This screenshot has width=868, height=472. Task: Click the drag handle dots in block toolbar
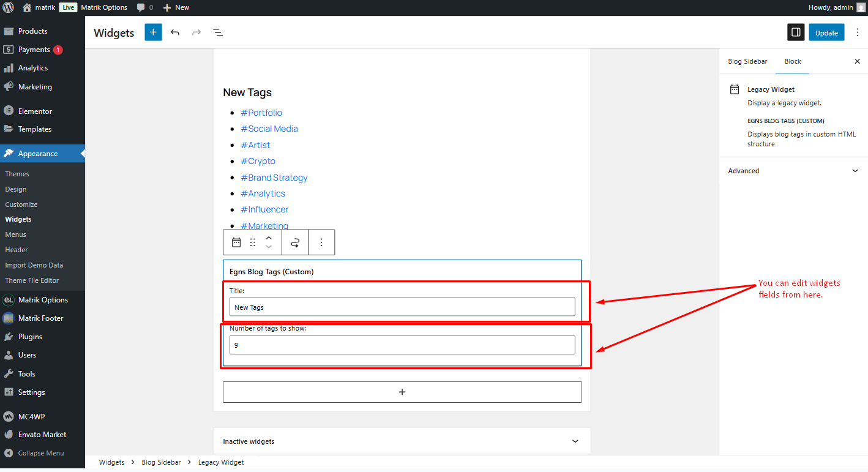tap(252, 242)
